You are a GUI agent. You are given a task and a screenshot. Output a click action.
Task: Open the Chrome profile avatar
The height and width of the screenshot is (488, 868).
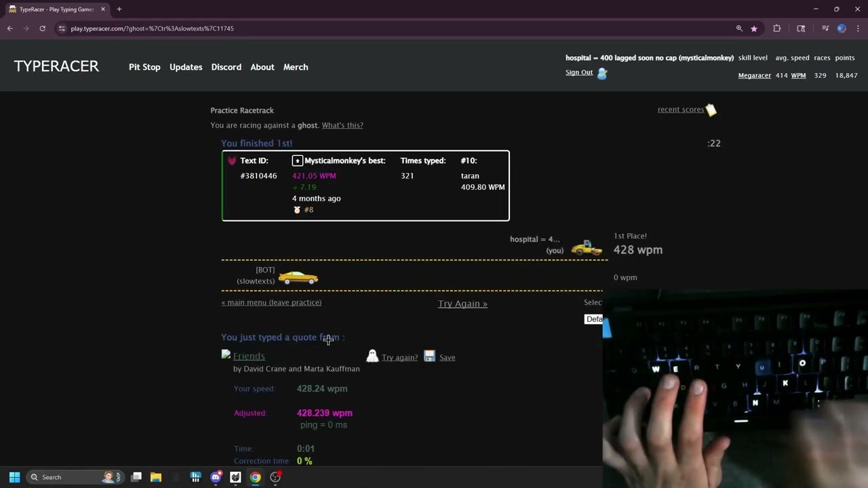pos(842,28)
